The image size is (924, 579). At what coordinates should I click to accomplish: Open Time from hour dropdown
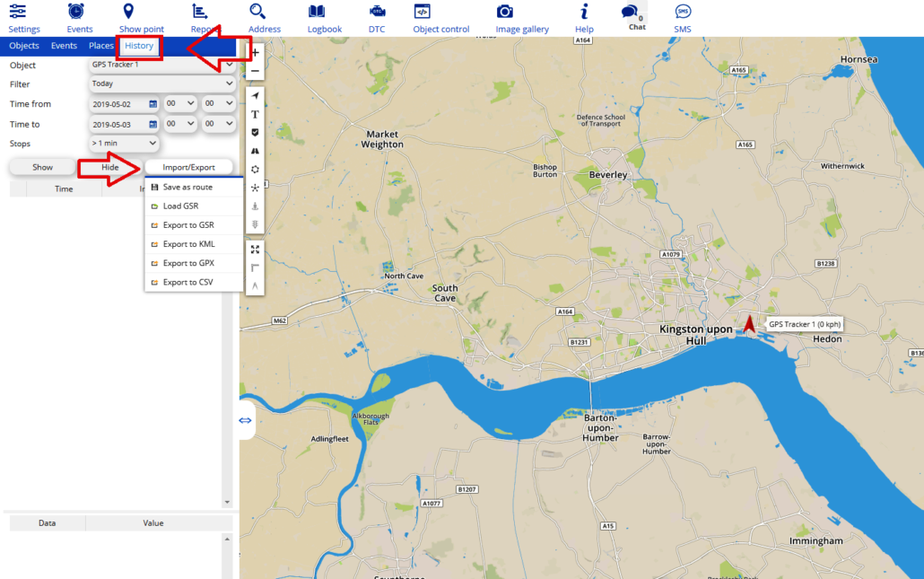coord(179,104)
